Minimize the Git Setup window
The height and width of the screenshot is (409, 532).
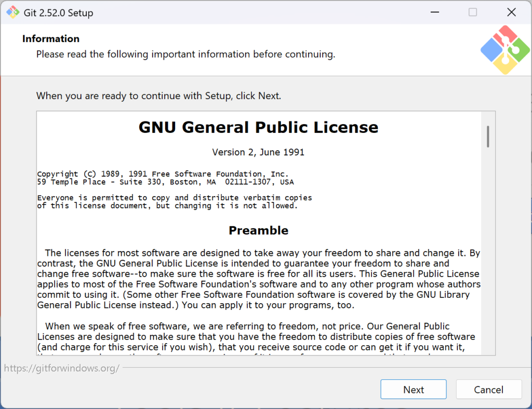434,12
